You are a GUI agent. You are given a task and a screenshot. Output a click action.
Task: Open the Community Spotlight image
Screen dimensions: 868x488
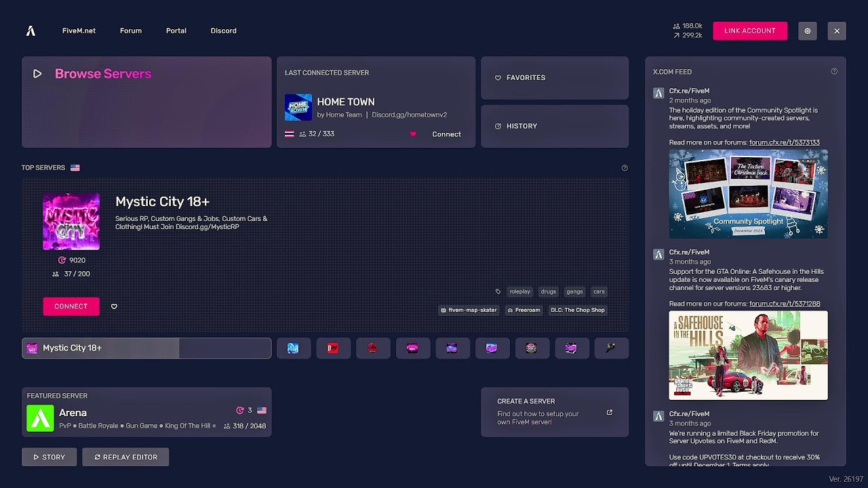coord(749,194)
